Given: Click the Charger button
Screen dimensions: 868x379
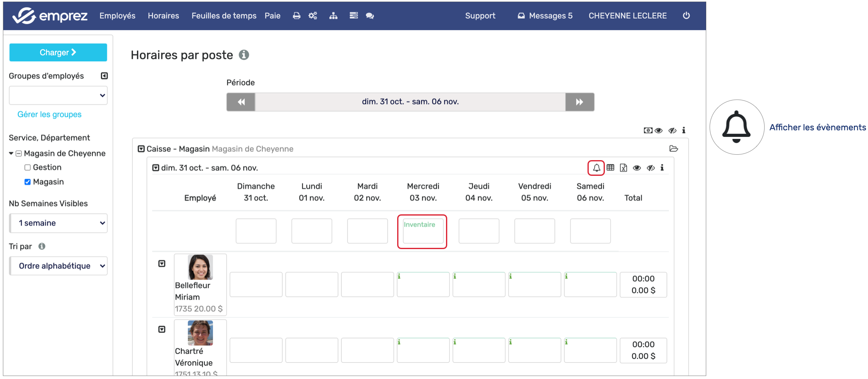Looking at the screenshot, I should click(58, 53).
